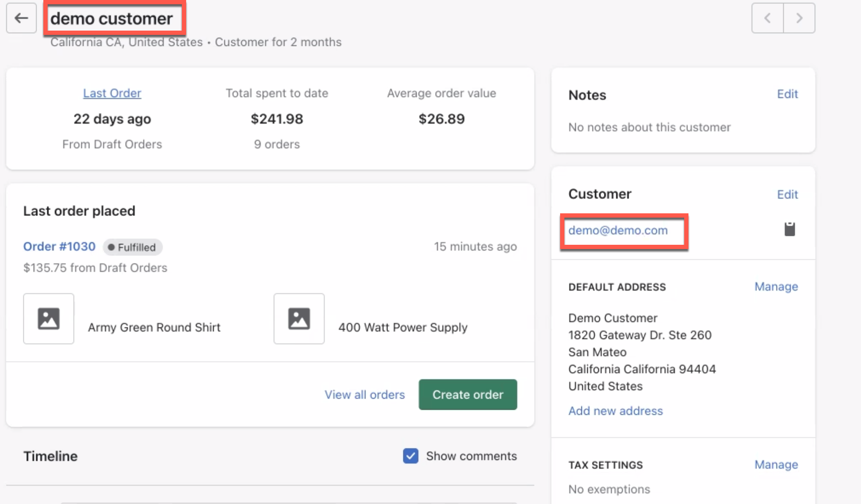Click the 22 days ago text

[112, 119]
